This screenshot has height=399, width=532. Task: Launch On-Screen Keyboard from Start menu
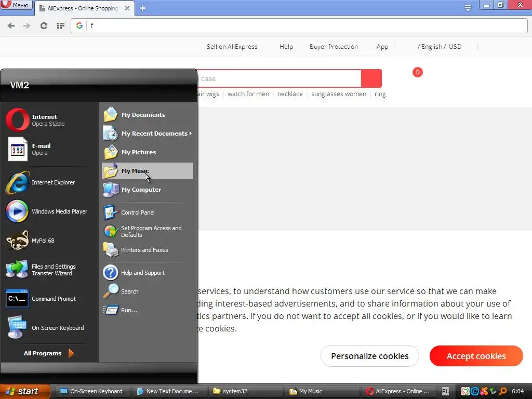[x=49, y=328]
